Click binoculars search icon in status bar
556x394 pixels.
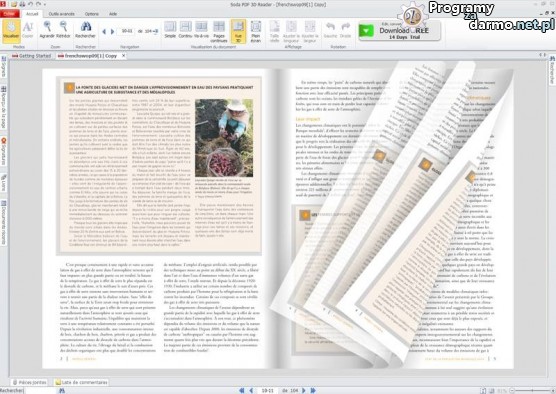point(62,390)
